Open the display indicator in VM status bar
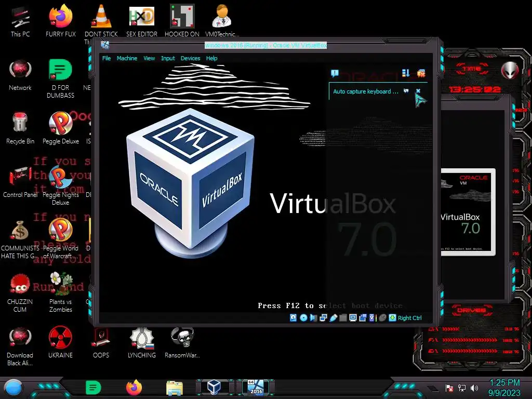The width and height of the screenshot is (532, 399). click(353, 317)
